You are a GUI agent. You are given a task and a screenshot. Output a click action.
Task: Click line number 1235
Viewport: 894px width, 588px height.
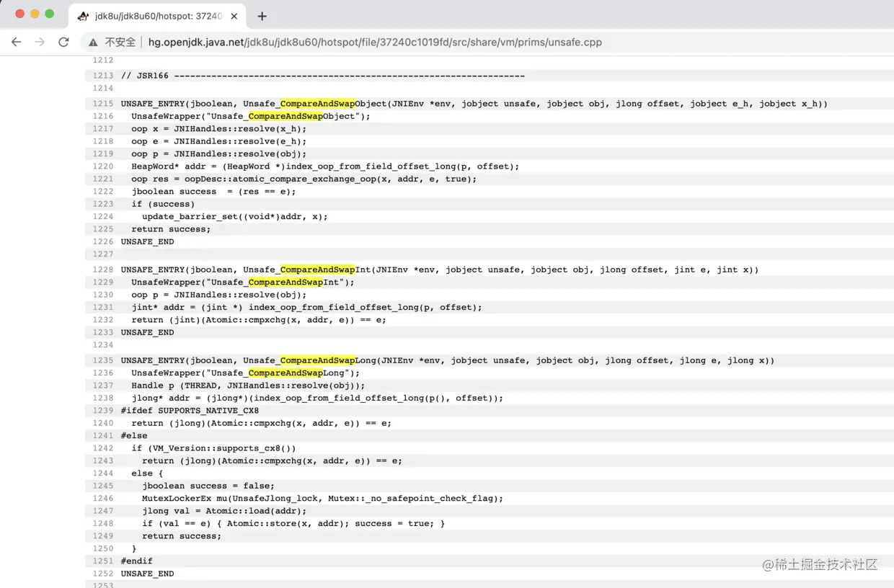click(x=102, y=360)
